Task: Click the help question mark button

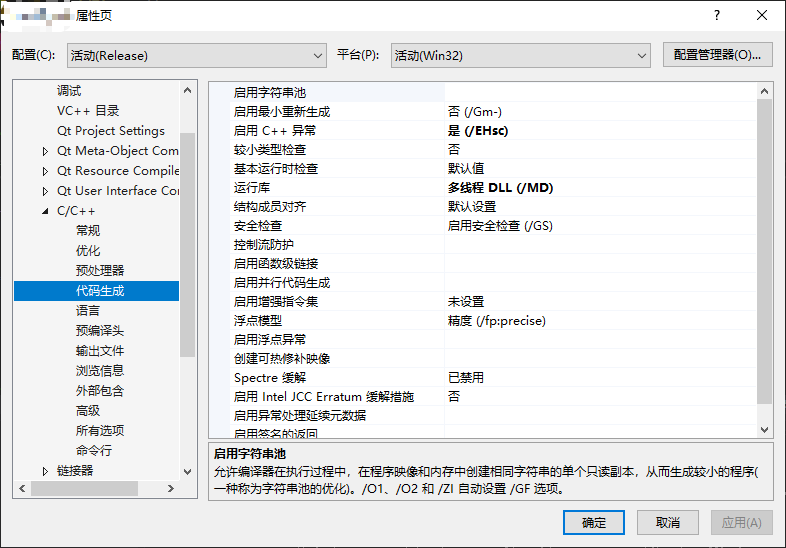Action: (x=716, y=17)
